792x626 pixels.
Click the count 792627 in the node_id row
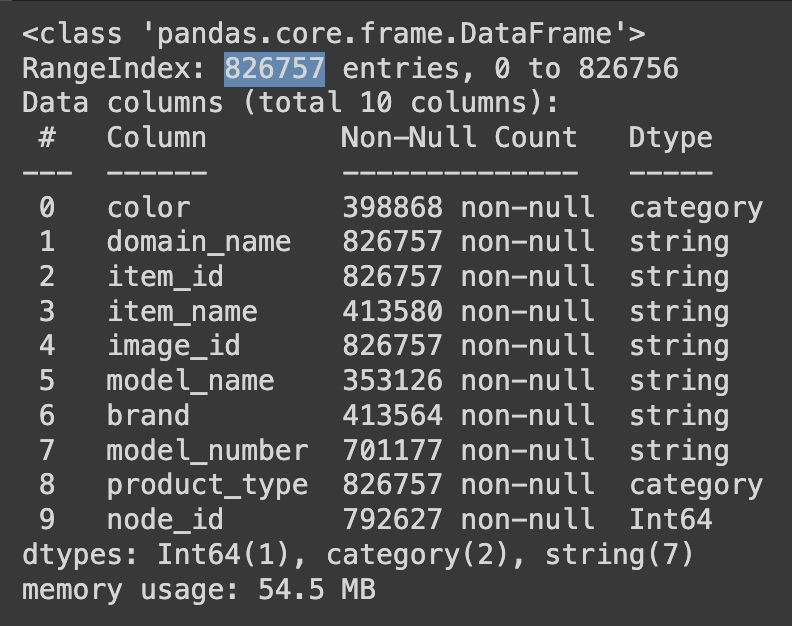point(392,519)
